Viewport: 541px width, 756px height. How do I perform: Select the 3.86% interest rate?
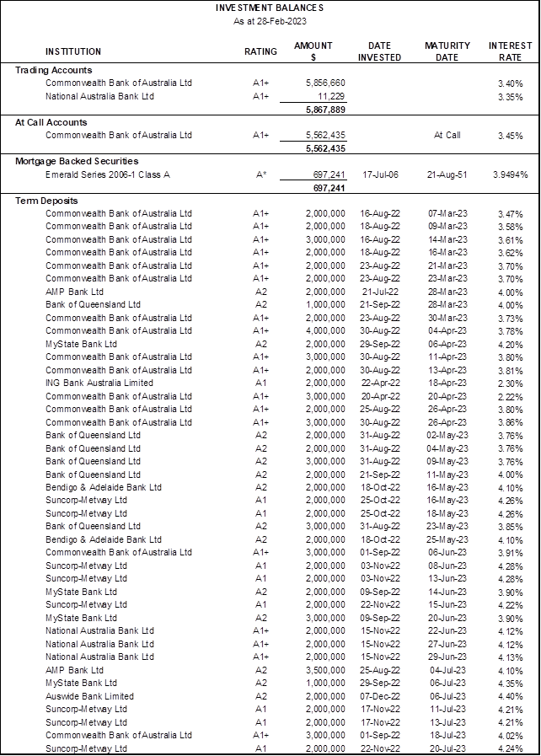(x=511, y=423)
